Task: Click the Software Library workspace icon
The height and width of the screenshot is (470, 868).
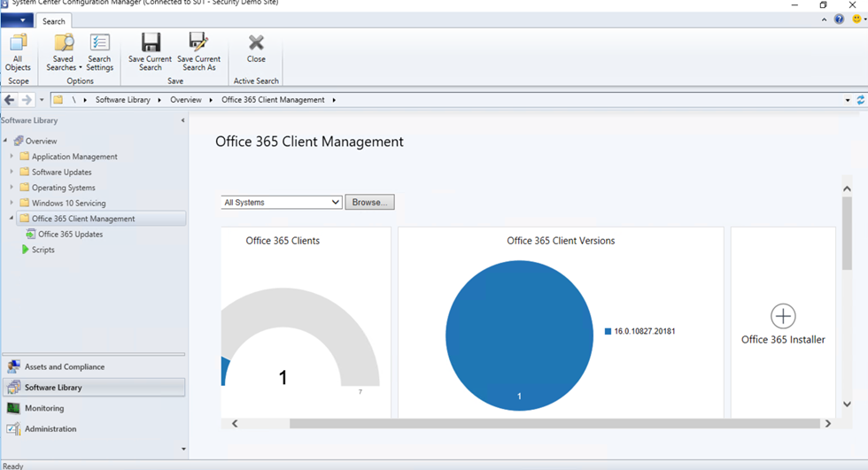Action: (13, 388)
